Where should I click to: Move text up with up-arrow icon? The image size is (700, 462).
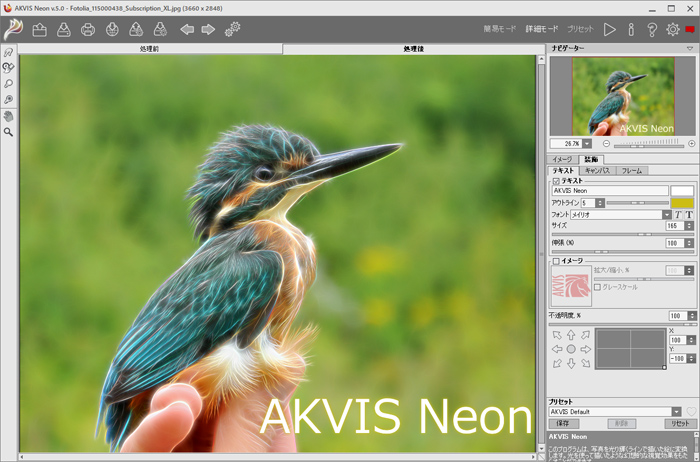[x=571, y=335]
